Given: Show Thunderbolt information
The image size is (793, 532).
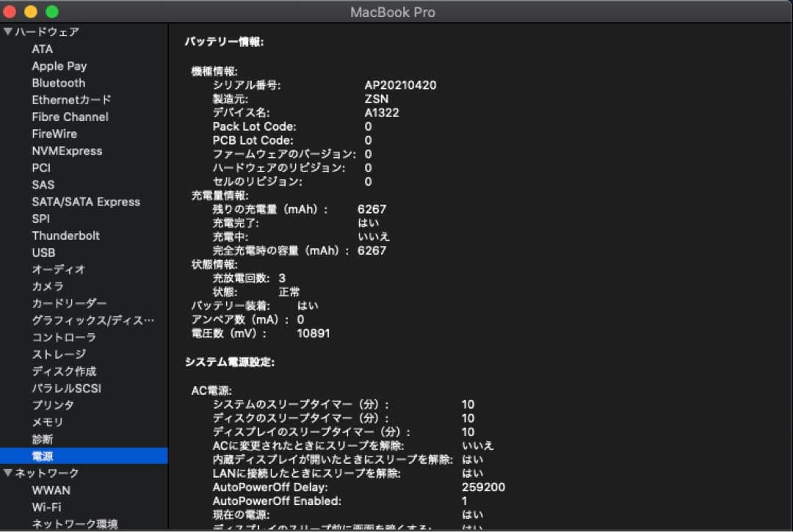Looking at the screenshot, I should [66, 236].
